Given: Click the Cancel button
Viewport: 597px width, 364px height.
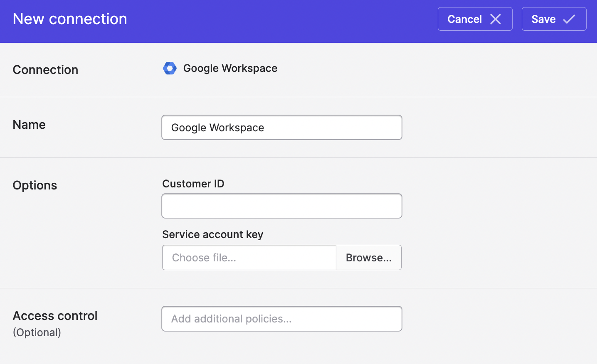Looking at the screenshot, I should (475, 19).
